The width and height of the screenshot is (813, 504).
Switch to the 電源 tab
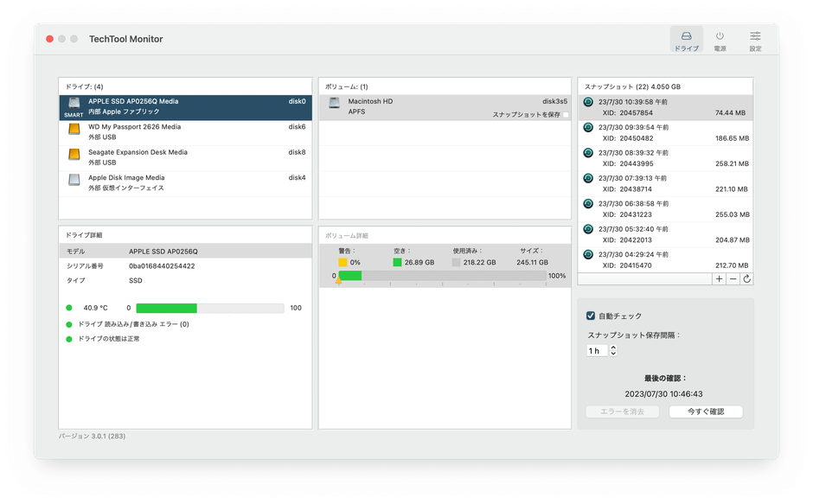click(721, 39)
